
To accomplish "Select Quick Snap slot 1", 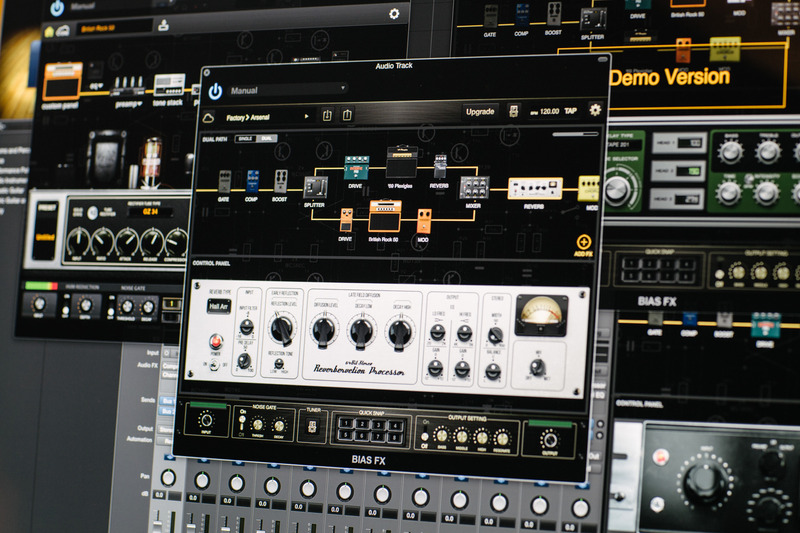I will (x=345, y=423).
